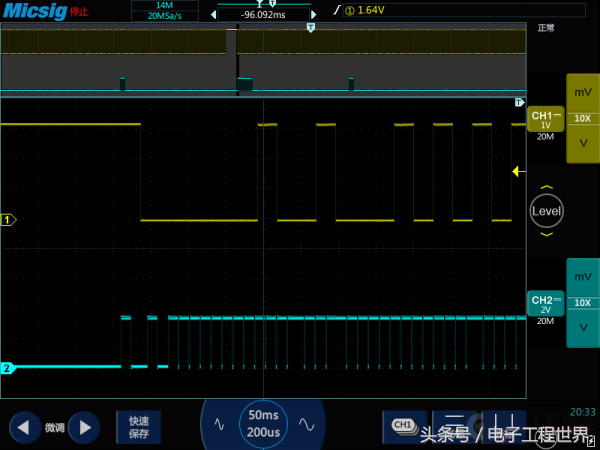
Task: Toggle the CH1 10X probe setting
Action: [x=583, y=119]
